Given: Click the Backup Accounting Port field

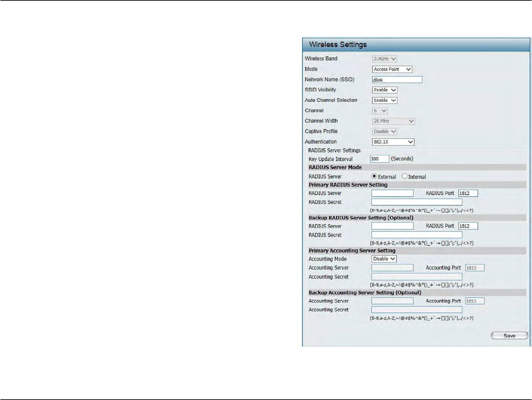Looking at the screenshot, I should pos(475,301).
